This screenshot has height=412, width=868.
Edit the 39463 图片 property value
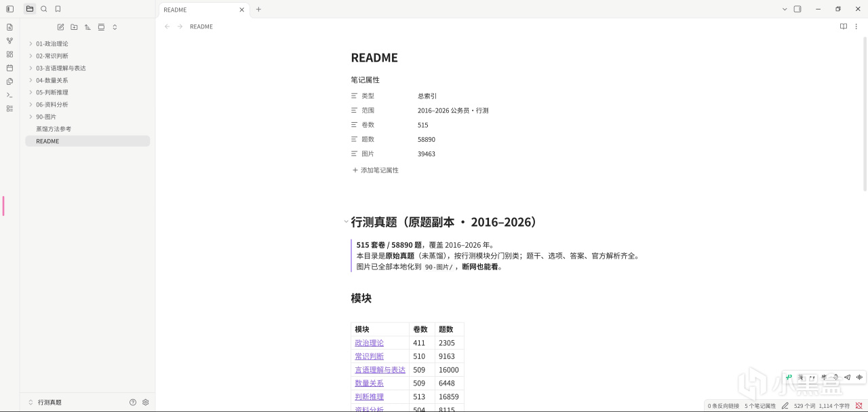(427, 154)
